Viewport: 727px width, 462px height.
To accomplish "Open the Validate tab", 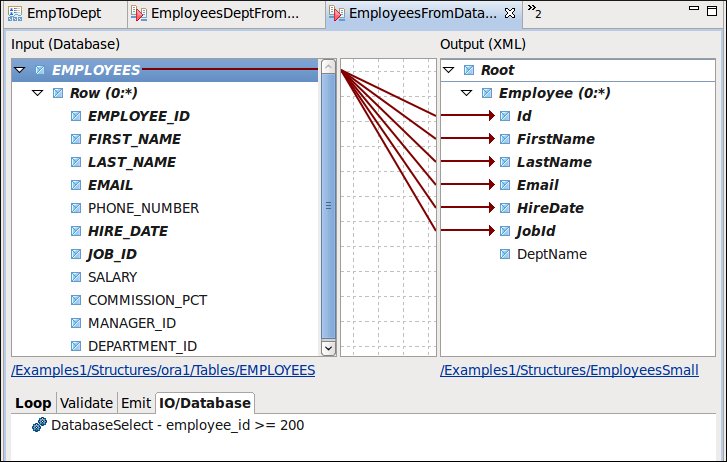I will coord(86,403).
